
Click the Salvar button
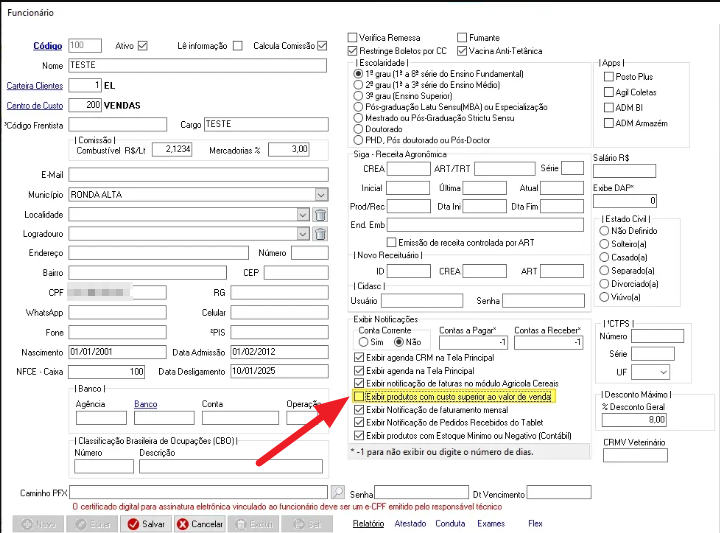pos(146,524)
